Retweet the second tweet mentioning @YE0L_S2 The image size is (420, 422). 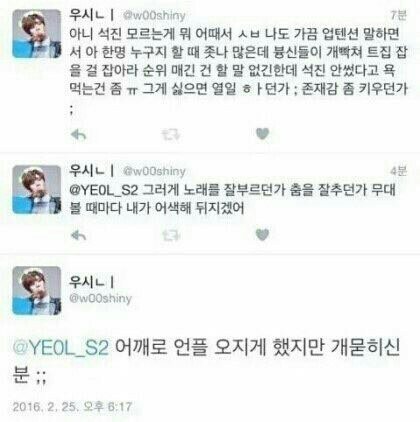pyautogui.click(x=171, y=236)
